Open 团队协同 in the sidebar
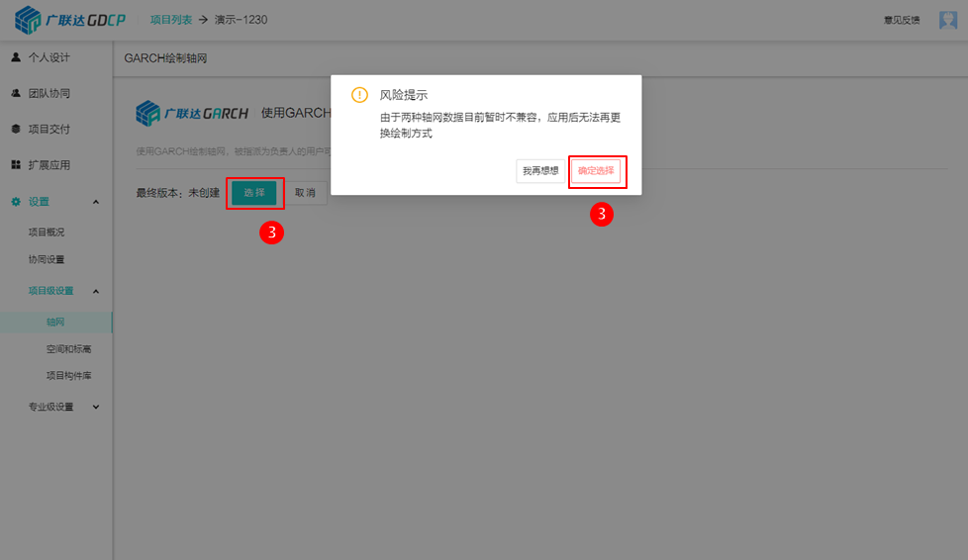The width and height of the screenshot is (968, 560). 48,93
